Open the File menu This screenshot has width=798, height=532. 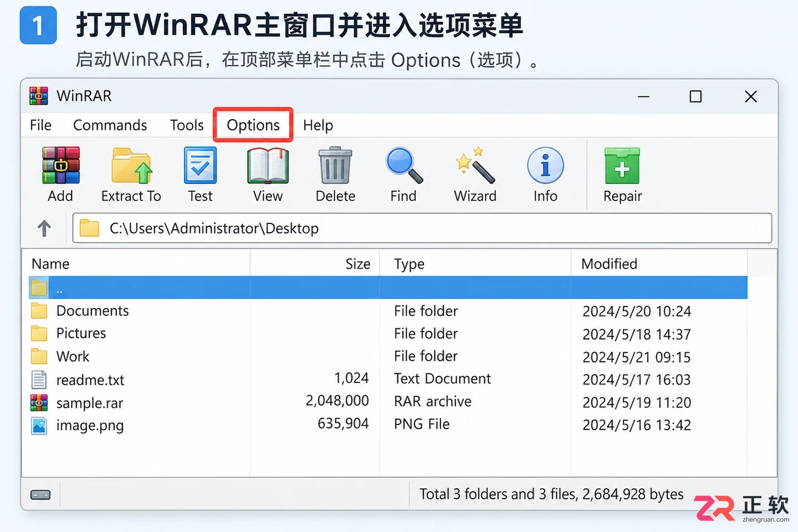pos(40,125)
